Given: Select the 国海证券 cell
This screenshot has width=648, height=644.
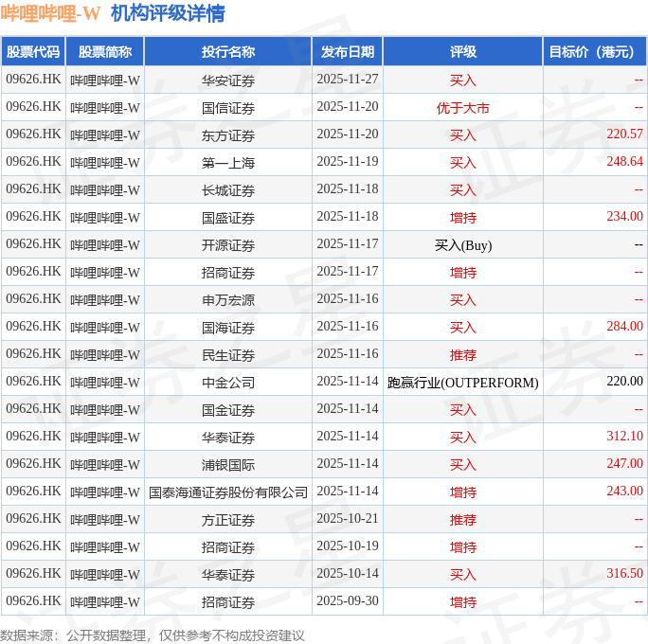Looking at the screenshot, I should click(228, 328).
